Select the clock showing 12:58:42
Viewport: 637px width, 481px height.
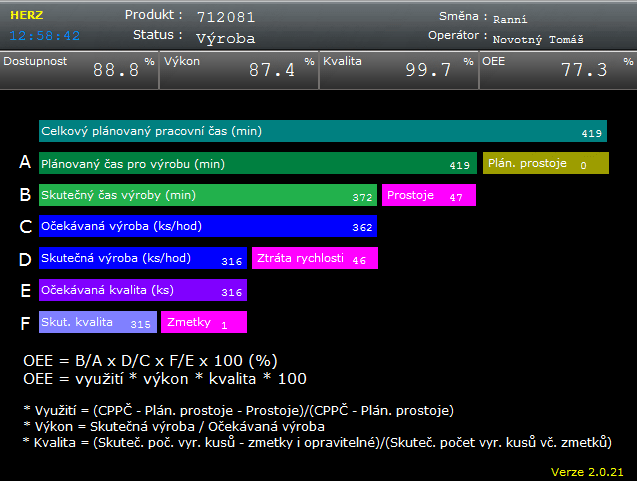coord(46,35)
